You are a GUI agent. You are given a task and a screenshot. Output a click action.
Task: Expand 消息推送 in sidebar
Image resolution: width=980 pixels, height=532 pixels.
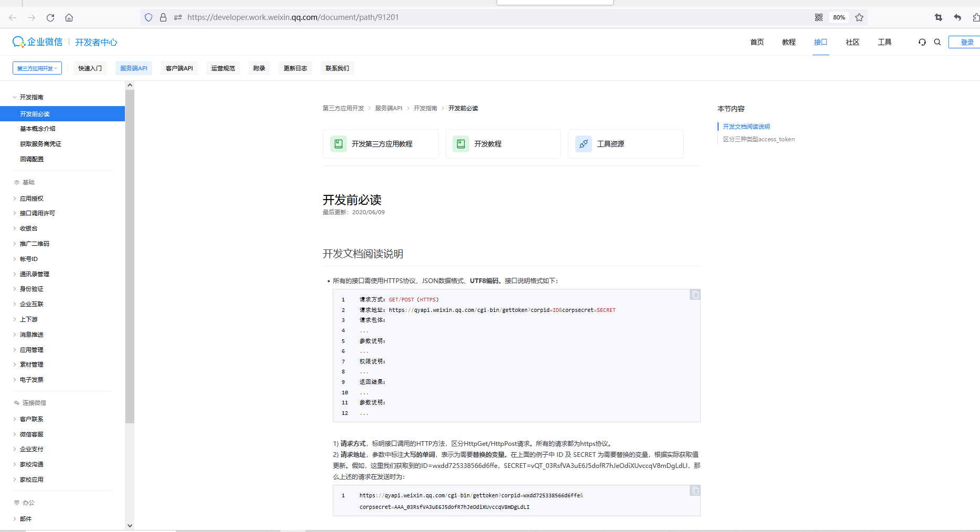[x=31, y=335]
